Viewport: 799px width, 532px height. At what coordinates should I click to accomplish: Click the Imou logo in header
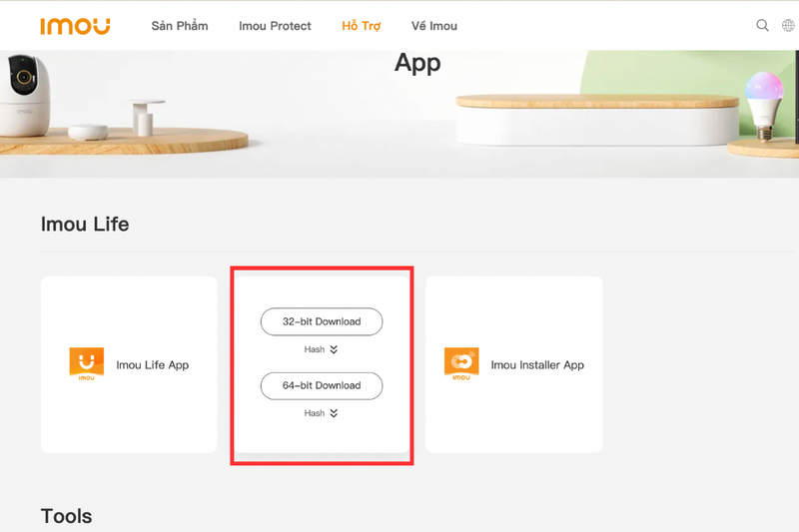point(76,26)
